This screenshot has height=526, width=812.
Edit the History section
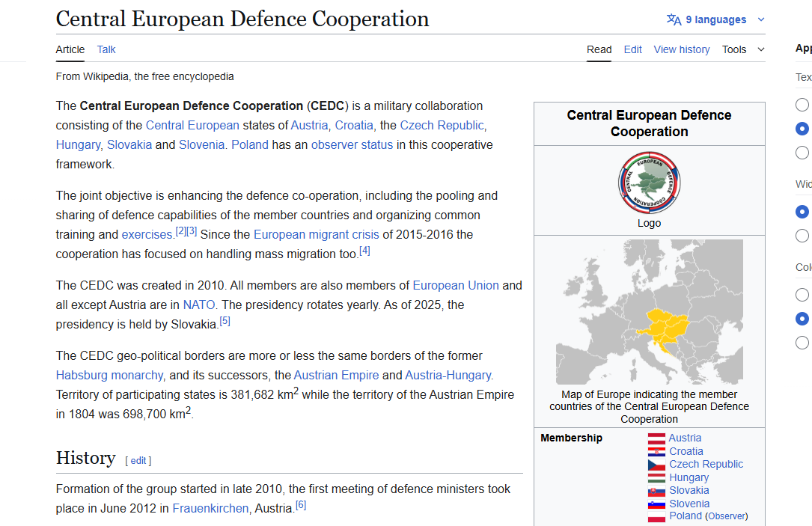138,461
